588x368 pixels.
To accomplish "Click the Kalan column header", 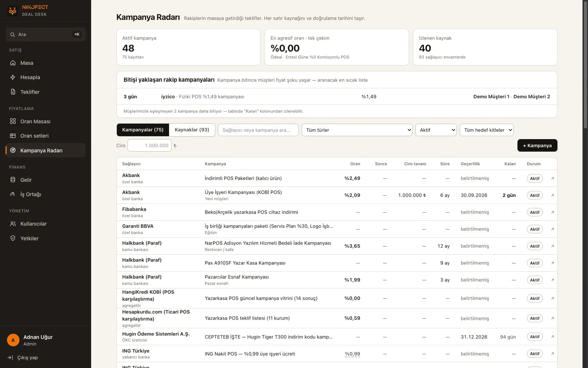I will click(510, 164).
